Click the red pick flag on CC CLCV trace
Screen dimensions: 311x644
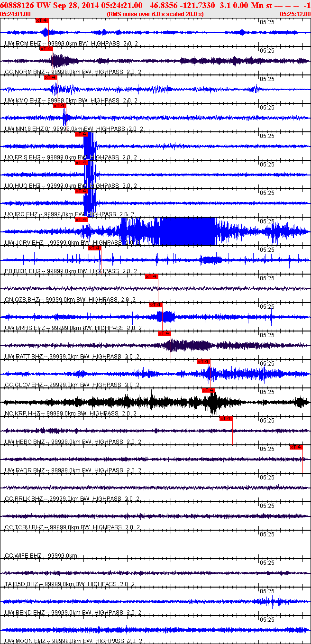204,362
